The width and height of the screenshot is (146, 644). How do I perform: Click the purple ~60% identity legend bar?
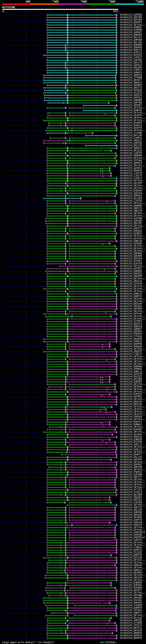click(73, 4)
